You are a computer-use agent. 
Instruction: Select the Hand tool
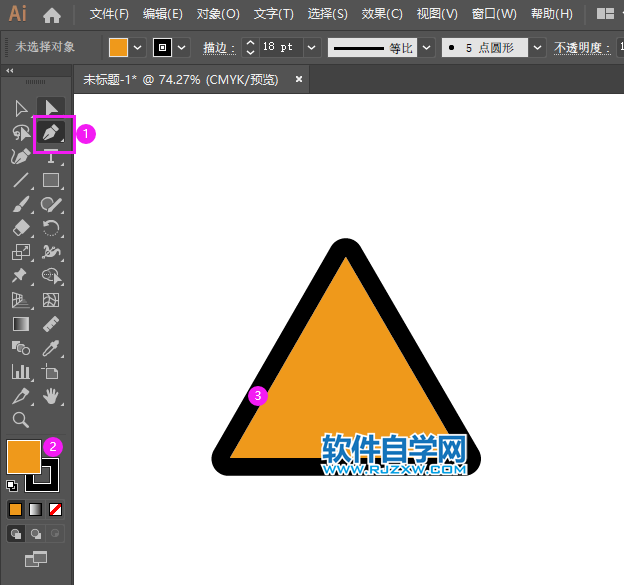[51, 396]
